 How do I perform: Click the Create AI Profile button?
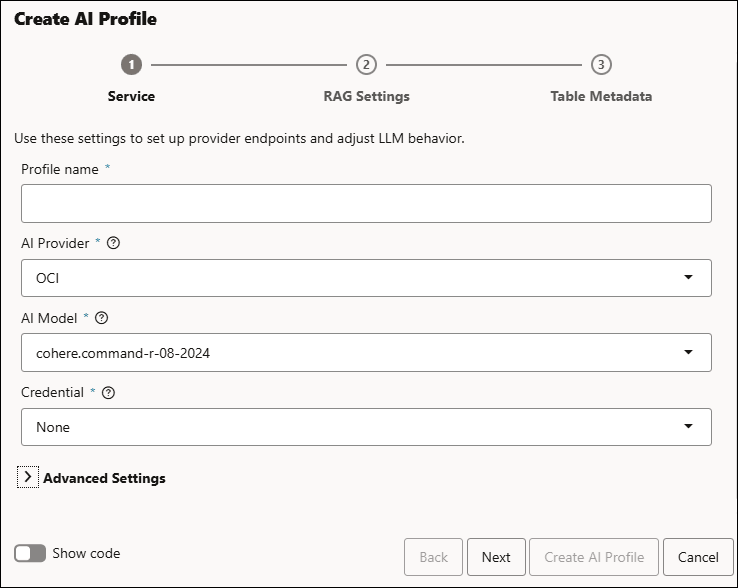[x=594, y=557]
